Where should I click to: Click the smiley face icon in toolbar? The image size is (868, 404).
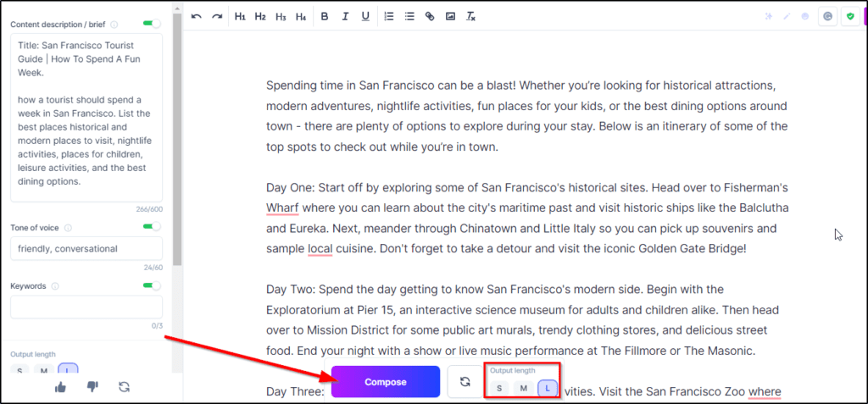pos(805,17)
